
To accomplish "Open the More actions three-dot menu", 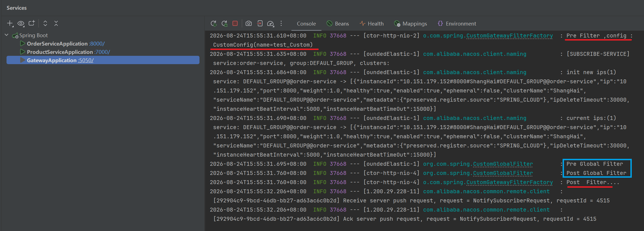I will pyautogui.click(x=281, y=24).
